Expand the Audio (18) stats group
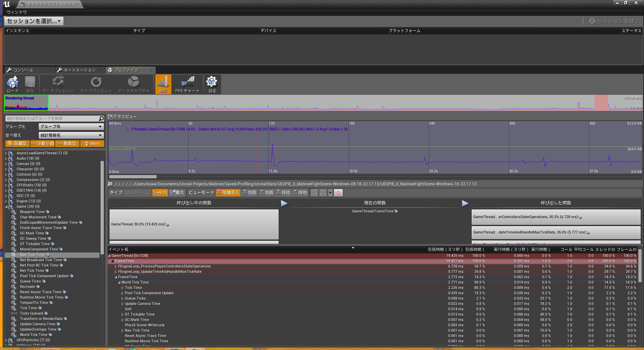This screenshot has height=350, width=644. coord(6,159)
